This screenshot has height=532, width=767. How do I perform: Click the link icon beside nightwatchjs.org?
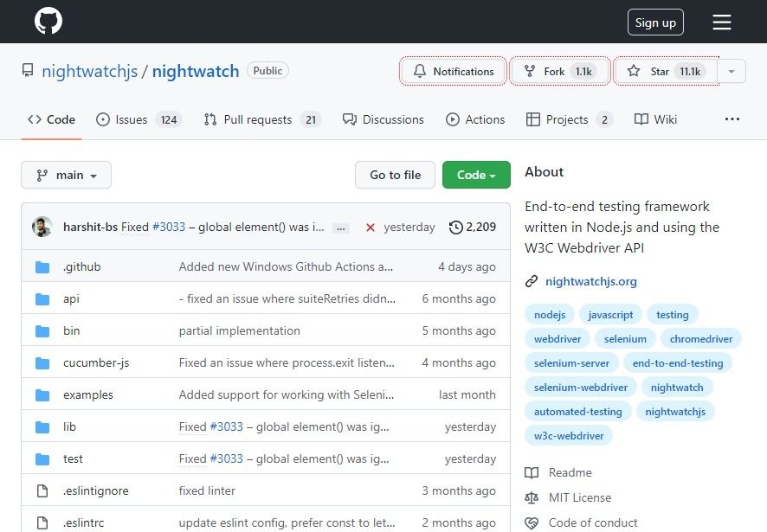(532, 282)
